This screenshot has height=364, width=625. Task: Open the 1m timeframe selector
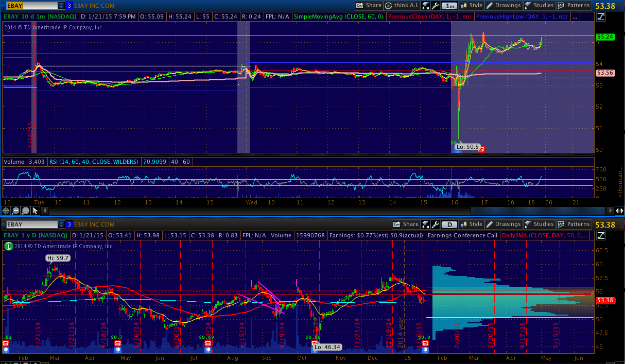click(450, 6)
